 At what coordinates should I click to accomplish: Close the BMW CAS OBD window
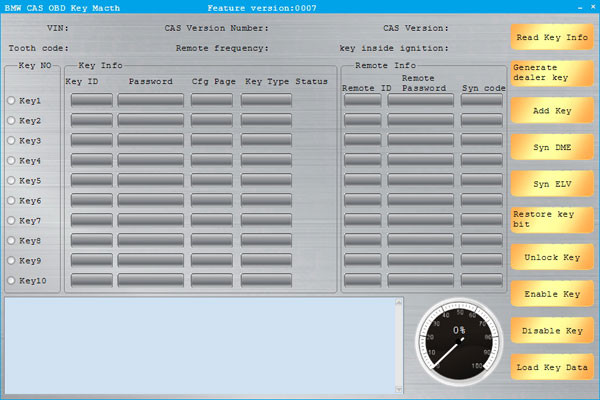click(x=593, y=7)
